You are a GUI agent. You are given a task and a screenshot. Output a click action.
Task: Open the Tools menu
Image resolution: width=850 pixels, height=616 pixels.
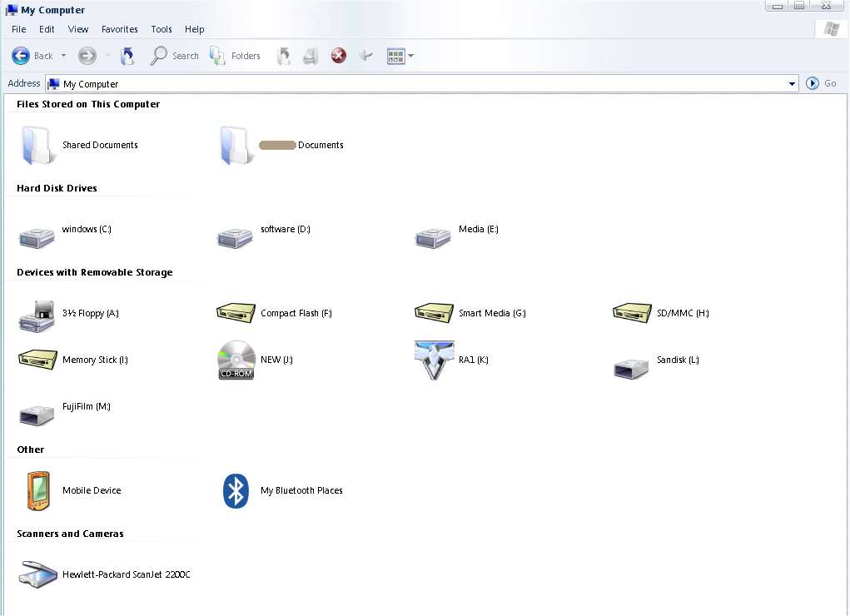pos(162,29)
